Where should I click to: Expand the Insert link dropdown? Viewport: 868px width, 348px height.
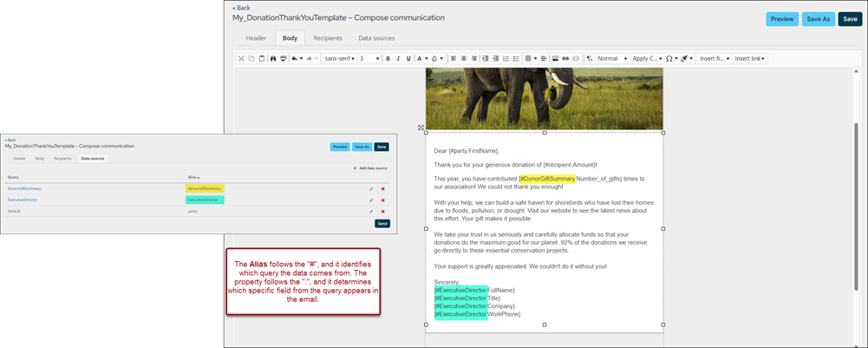750,58
